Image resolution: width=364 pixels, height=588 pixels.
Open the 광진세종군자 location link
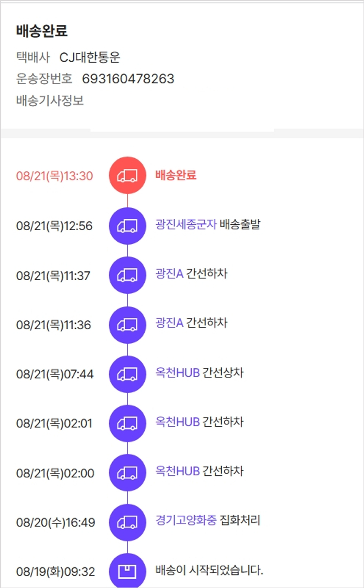pyautogui.click(x=186, y=225)
